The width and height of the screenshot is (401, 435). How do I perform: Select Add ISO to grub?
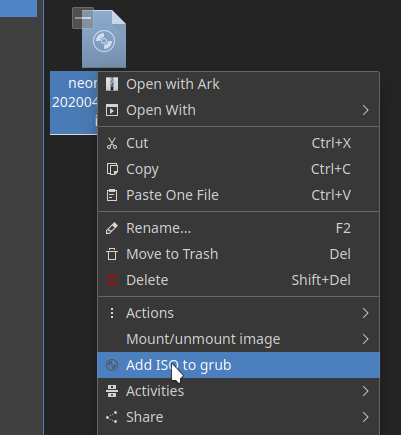tap(238, 365)
